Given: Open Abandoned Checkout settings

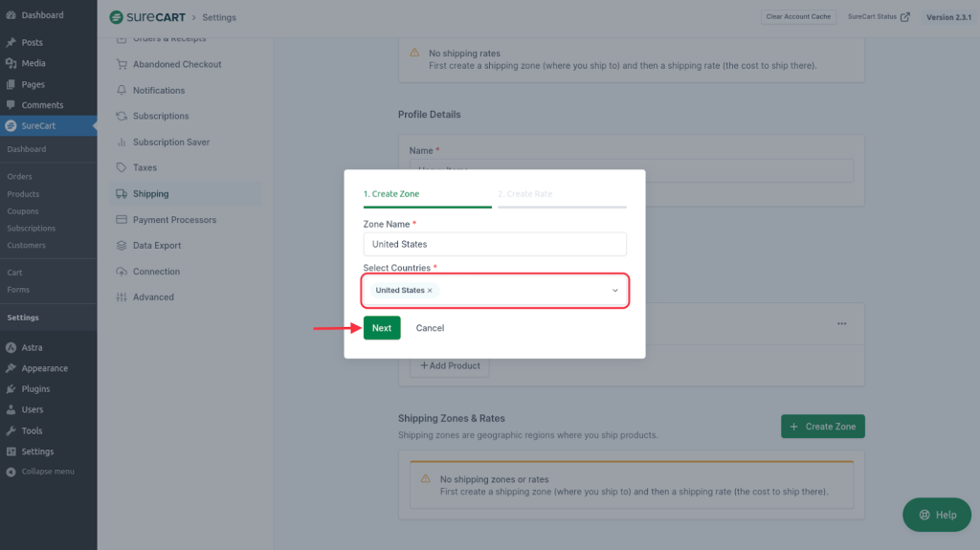Looking at the screenshot, I should point(177,64).
